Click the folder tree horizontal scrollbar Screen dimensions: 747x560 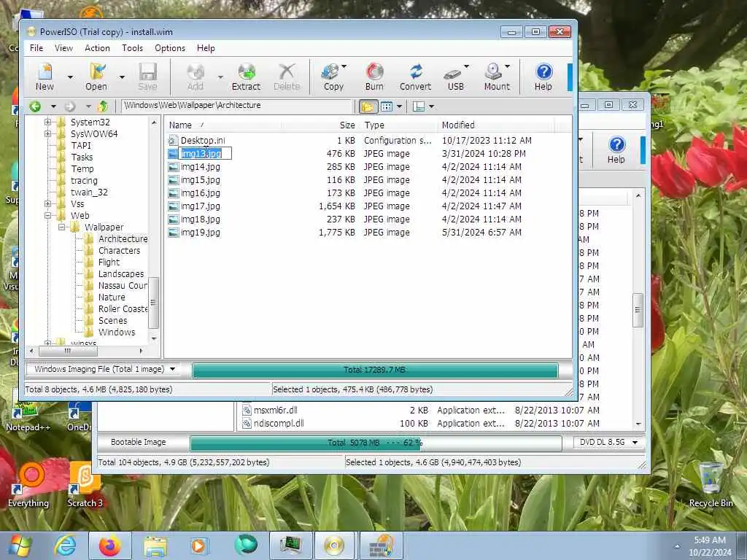tap(68, 351)
